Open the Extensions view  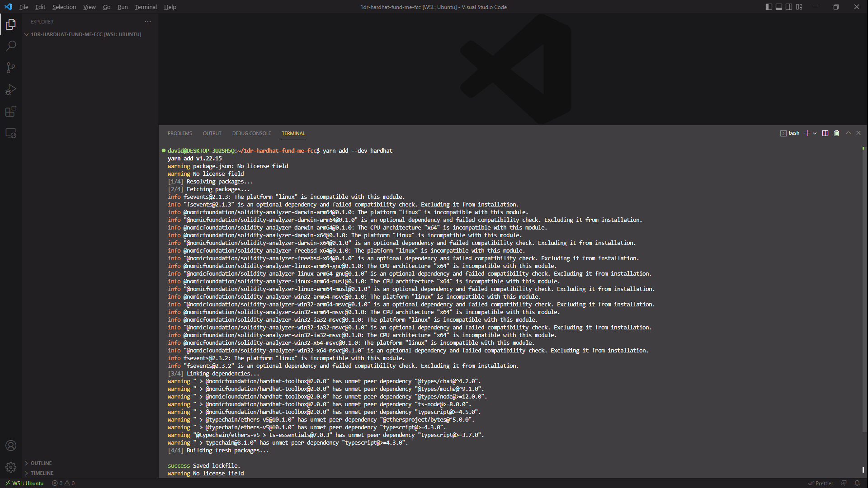(11, 111)
